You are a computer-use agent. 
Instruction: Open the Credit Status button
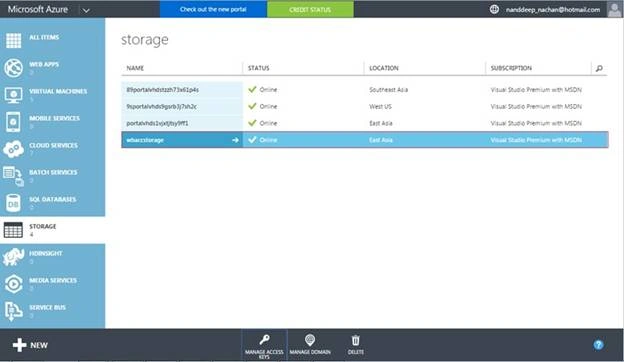(x=310, y=9)
